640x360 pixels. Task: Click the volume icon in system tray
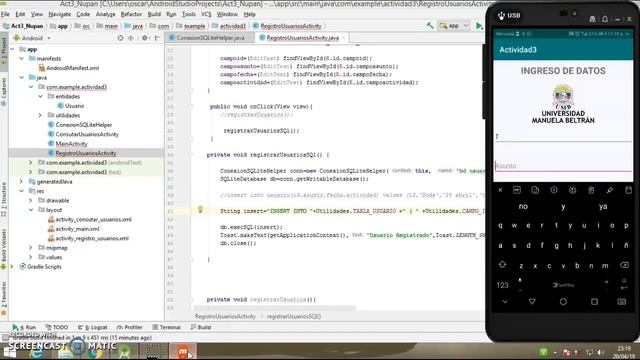coord(600,352)
